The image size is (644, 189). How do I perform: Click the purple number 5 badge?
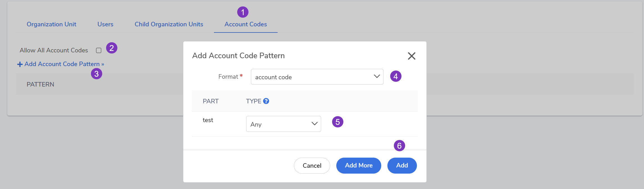click(337, 122)
